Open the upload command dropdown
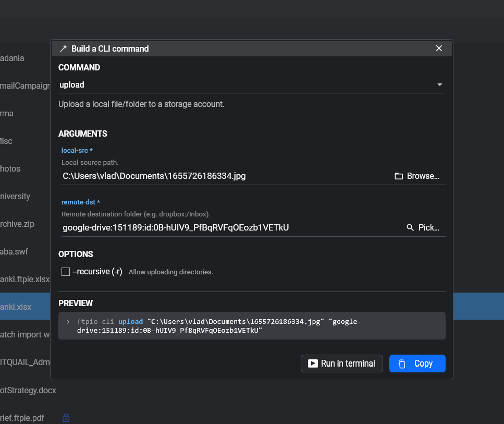504x424 pixels. [x=252, y=85]
